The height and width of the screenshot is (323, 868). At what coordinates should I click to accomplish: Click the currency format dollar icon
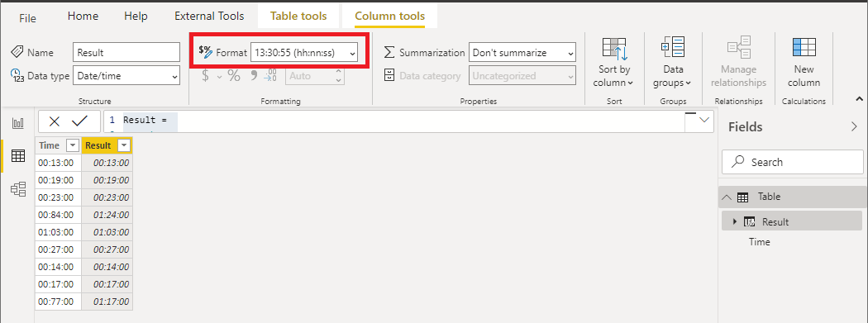(x=205, y=76)
